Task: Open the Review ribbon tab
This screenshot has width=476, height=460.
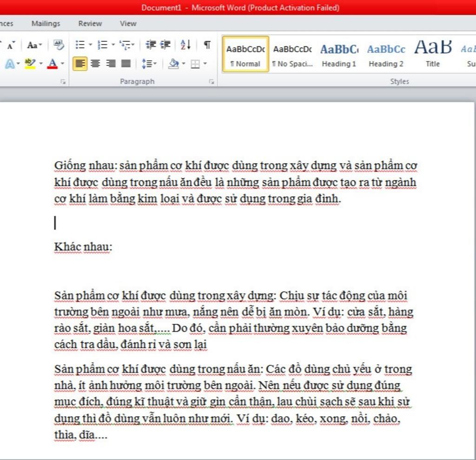Action: [90, 23]
